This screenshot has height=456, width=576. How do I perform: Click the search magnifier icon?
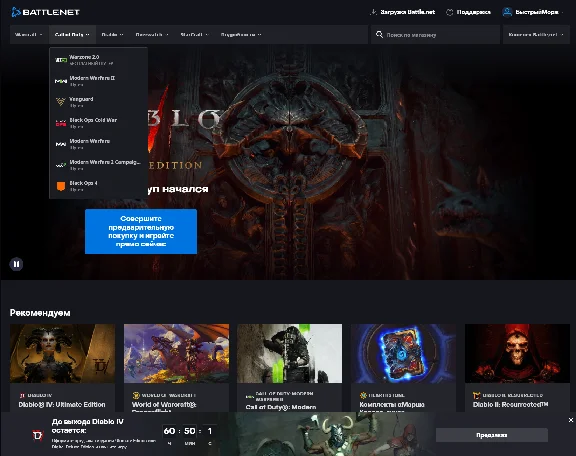(379, 35)
